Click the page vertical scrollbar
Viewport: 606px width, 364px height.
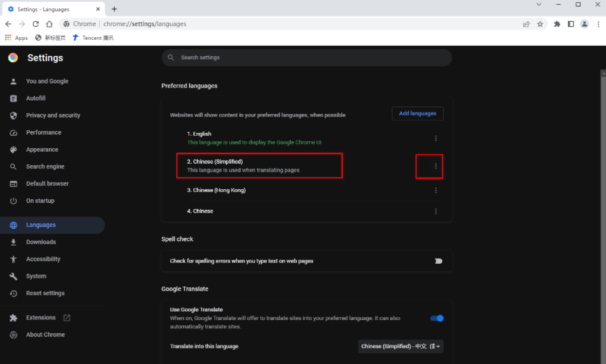pos(603,216)
